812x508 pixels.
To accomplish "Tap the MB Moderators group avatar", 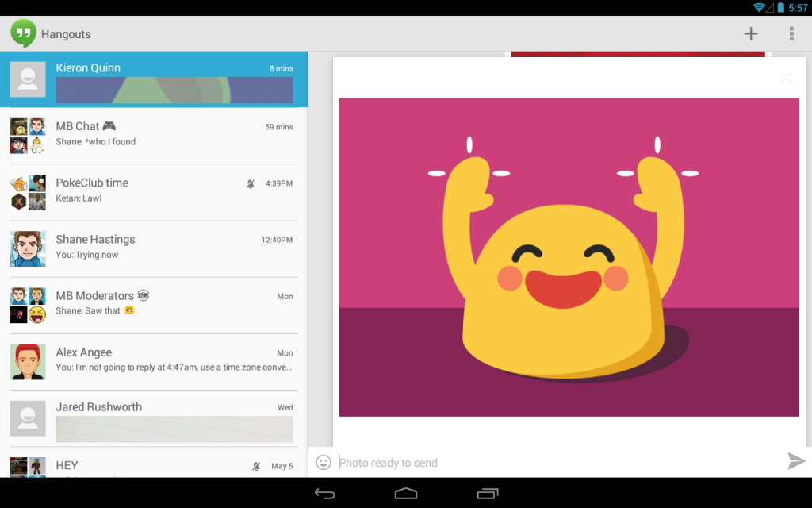I will (28, 306).
